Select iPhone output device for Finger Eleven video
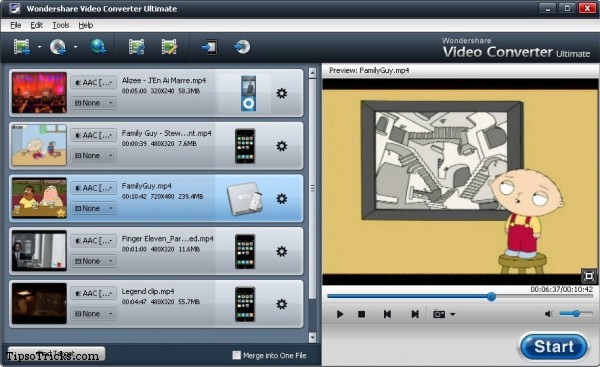 coord(245,252)
